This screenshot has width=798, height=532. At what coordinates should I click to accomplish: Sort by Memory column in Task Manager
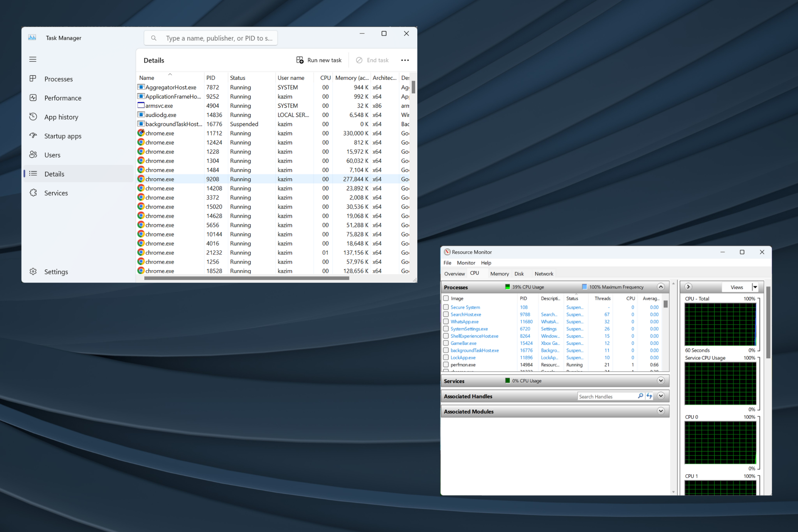pyautogui.click(x=352, y=78)
